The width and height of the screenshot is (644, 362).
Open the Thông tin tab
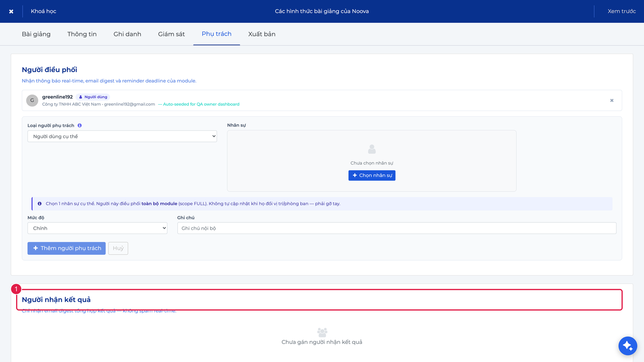click(82, 34)
